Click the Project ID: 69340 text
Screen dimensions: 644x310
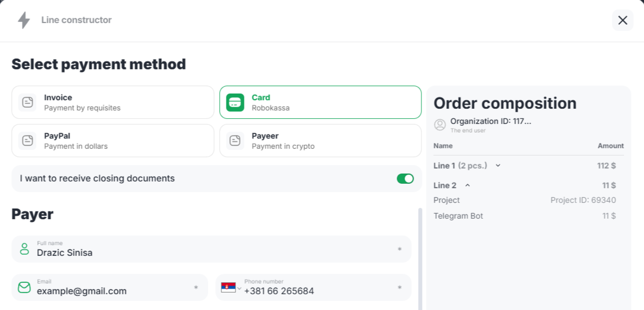[583, 200]
